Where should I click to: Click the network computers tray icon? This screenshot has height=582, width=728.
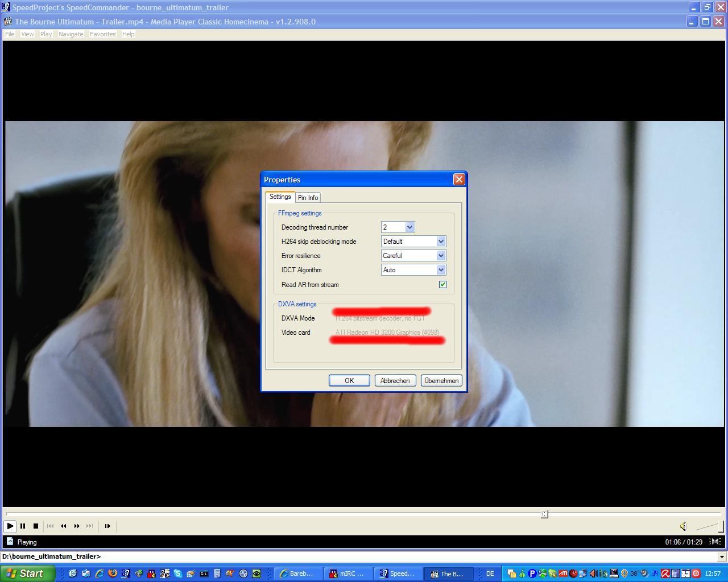click(582, 573)
